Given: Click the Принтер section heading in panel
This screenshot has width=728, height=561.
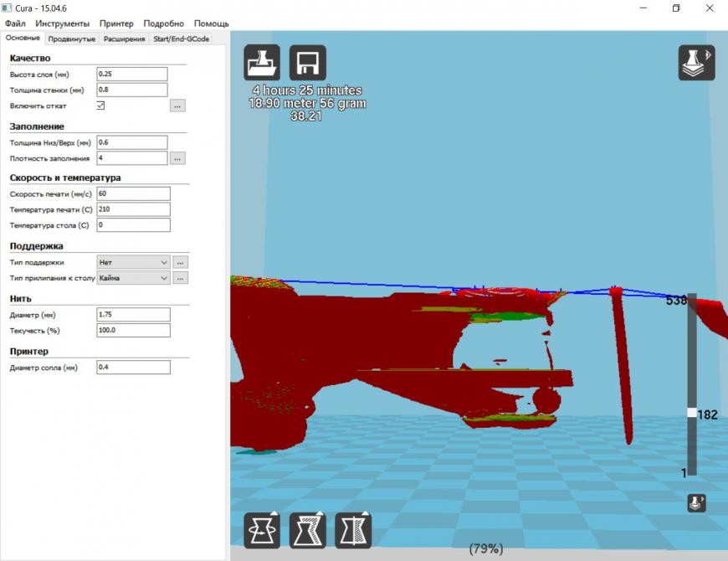Looking at the screenshot, I should pyautogui.click(x=28, y=352).
